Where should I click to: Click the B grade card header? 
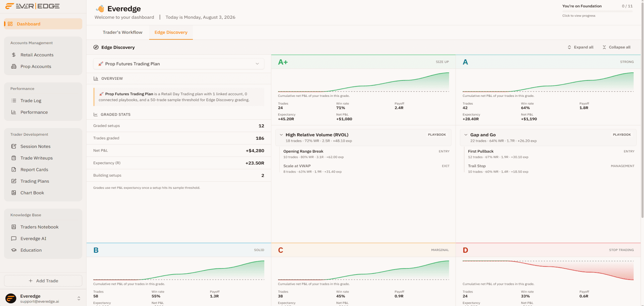pyautogui.click(x=179, y=250)
